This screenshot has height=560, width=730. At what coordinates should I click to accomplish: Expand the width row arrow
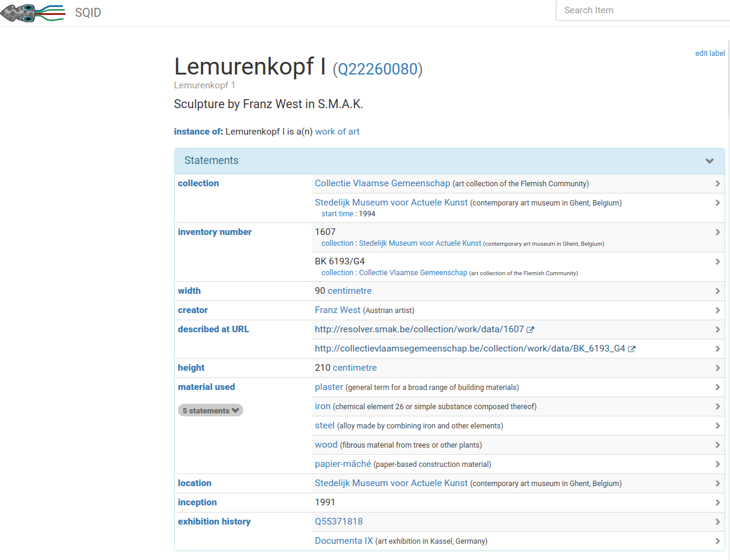[x=717, y=291]
